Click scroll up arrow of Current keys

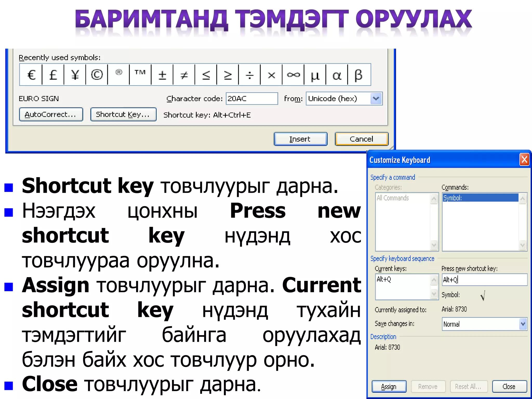(x=434, y=280)
